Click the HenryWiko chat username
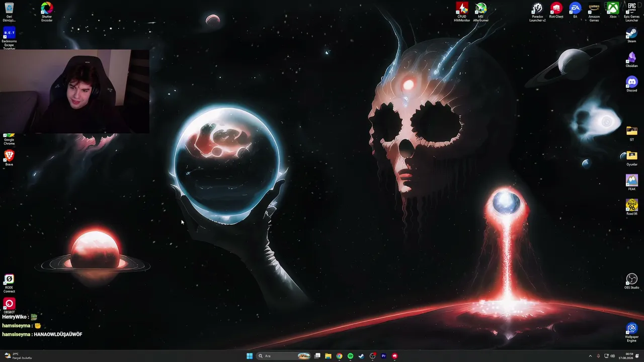 coord(14,317)
